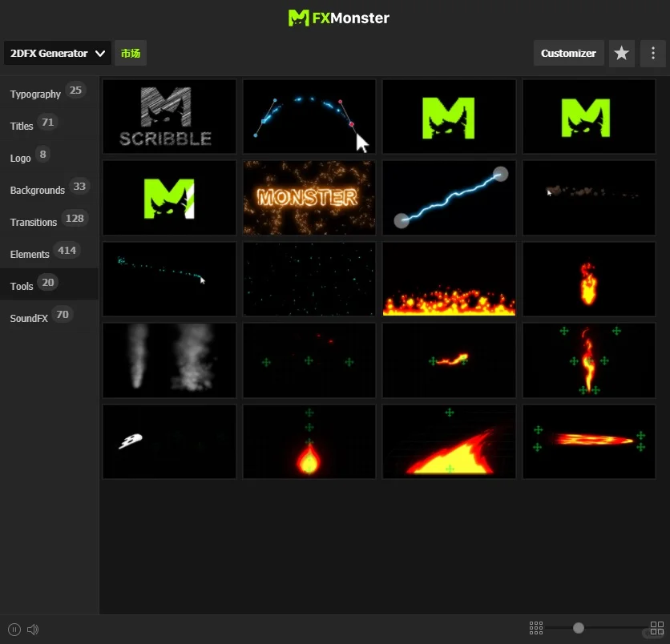Click the Transitions count badge 128
670x644 pixels.
[x=75, y=218]
